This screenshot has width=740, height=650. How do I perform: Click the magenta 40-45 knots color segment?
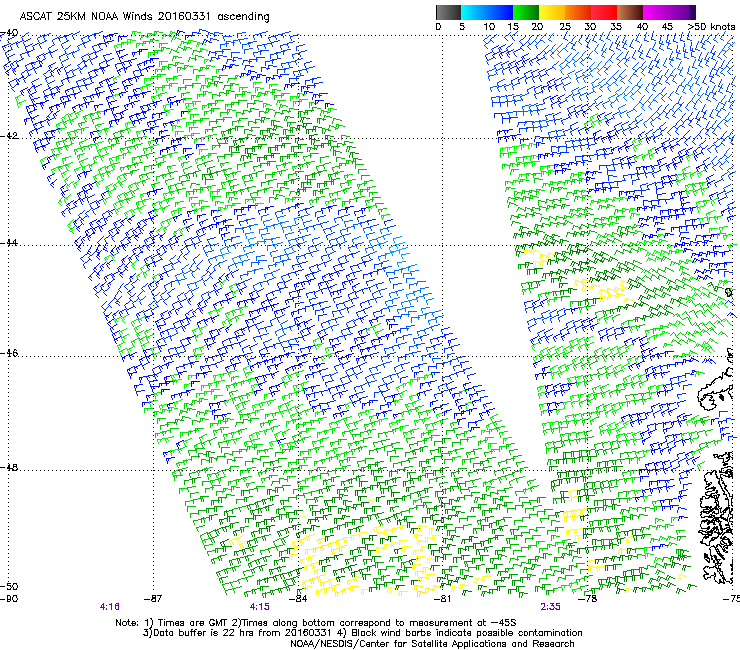[656, 12]
